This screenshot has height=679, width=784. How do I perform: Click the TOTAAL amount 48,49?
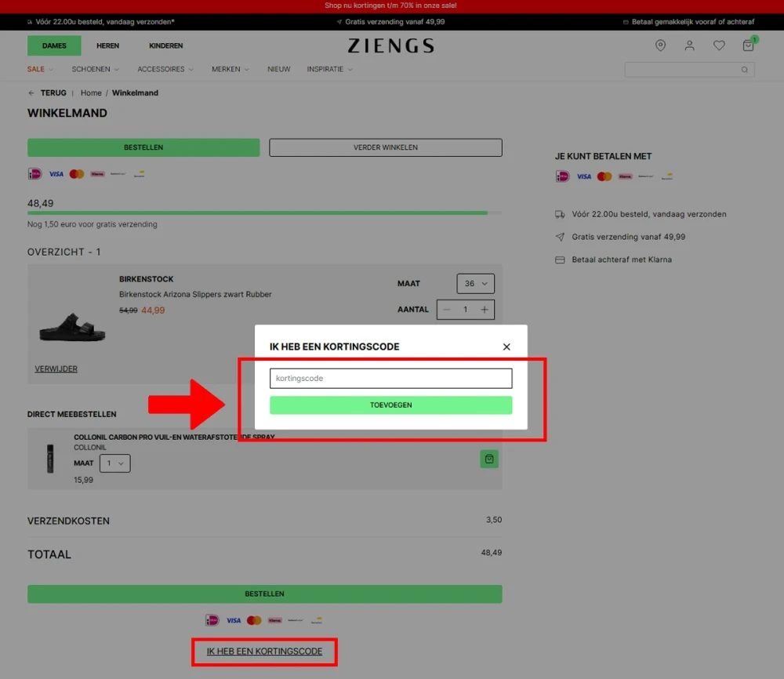[x=492, y=553]
